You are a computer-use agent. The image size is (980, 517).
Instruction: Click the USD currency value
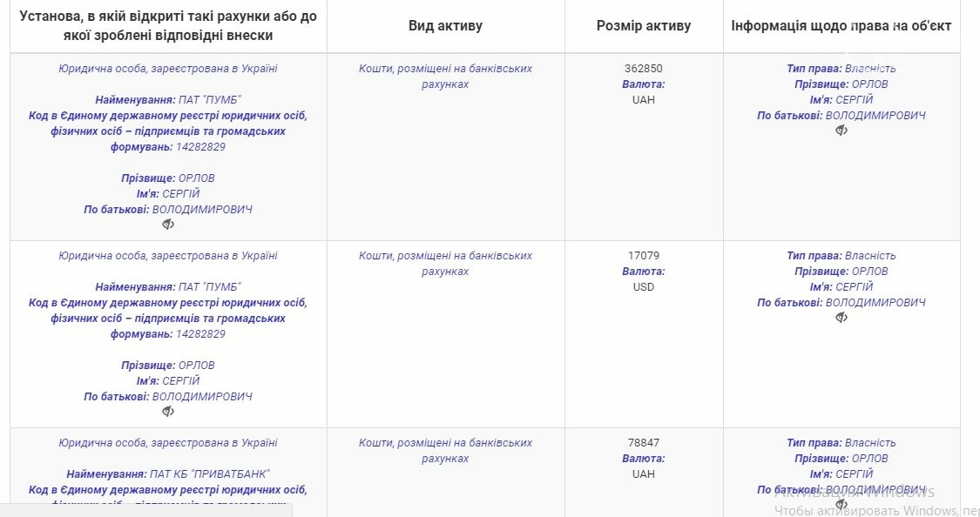643,287
